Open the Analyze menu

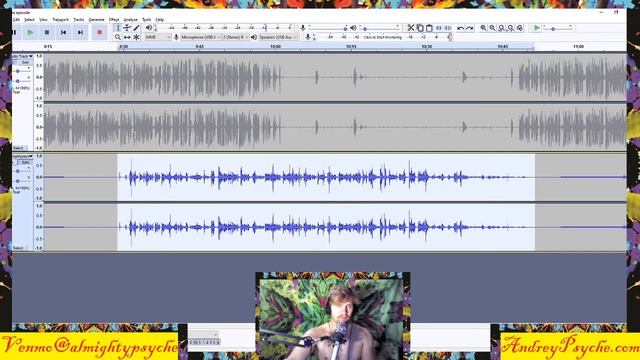131,20
